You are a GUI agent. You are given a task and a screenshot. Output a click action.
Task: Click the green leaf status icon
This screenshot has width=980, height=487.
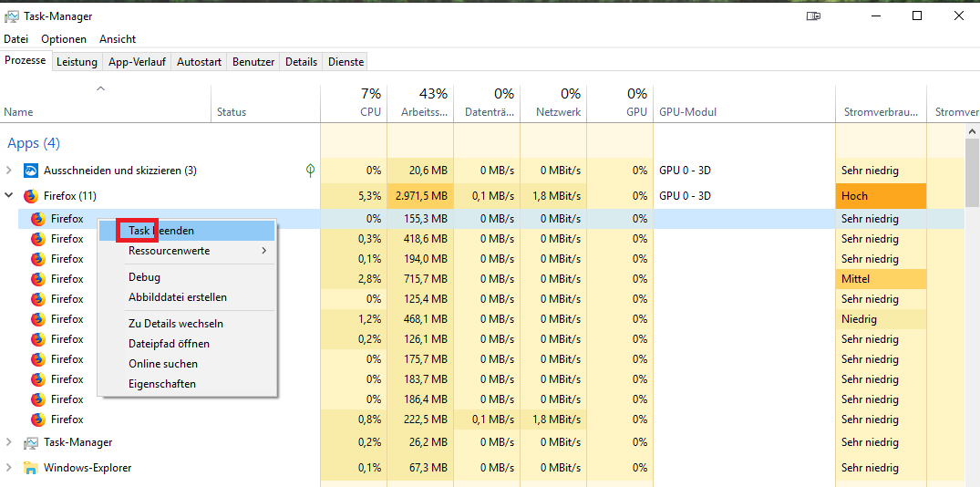[x=310, y=170]
